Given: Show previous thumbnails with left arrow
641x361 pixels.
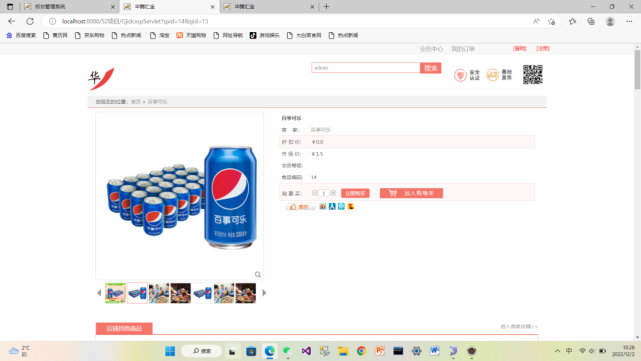Looking at the screenshot, I should pos(99,293).
